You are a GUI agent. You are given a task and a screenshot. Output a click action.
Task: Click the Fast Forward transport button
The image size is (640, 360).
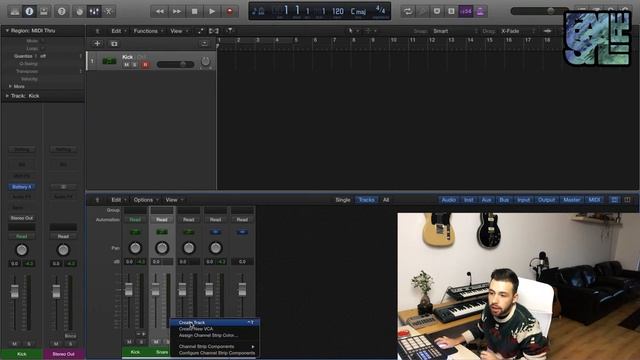pos(177,11)
